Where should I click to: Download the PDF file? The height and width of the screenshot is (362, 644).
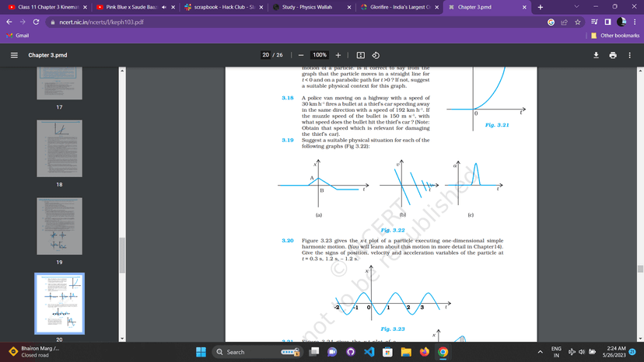coord(596,55)
